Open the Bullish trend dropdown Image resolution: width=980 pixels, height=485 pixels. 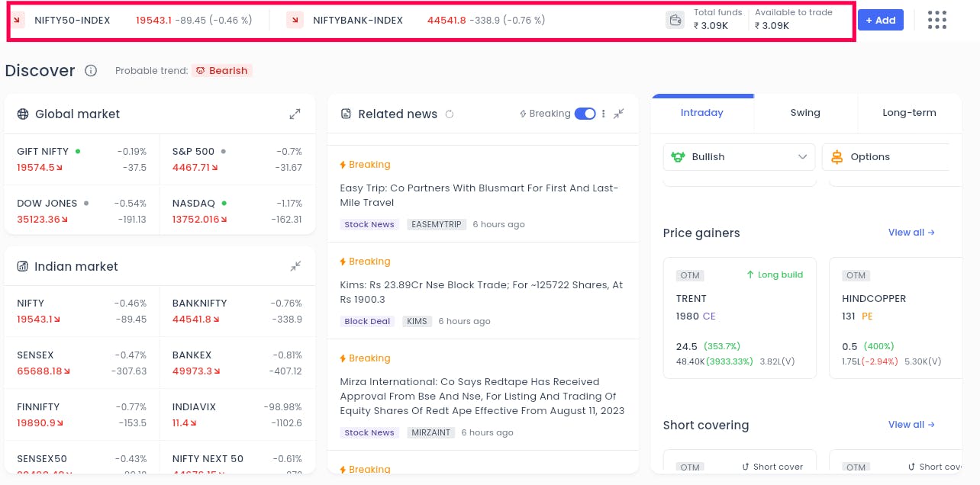[x=739, y=156]
